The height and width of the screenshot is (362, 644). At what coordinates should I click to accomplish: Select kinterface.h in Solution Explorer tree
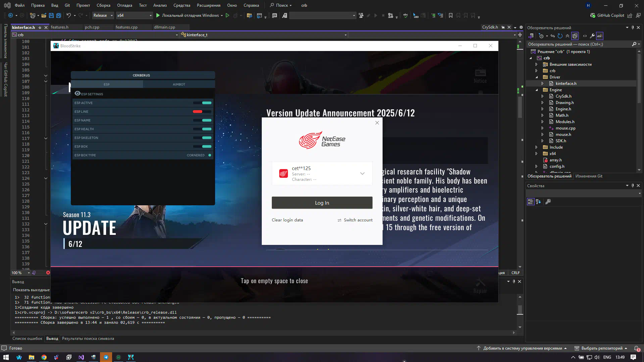pyautogui.click(x=566, y=84)
